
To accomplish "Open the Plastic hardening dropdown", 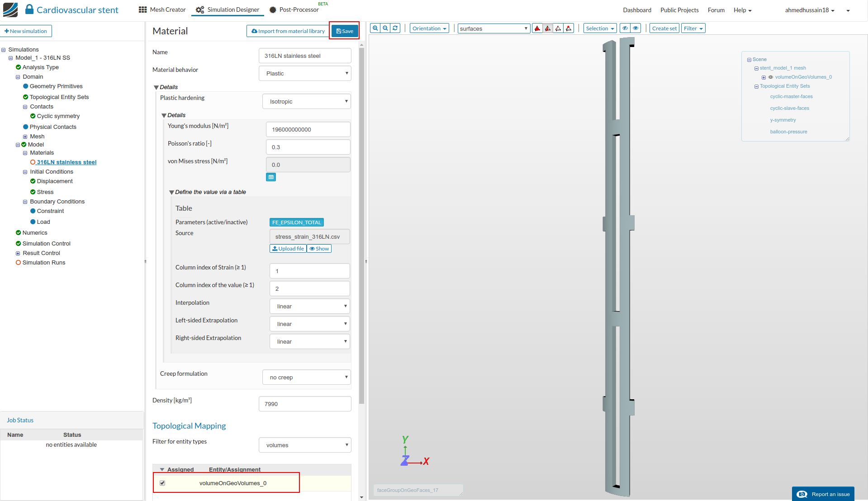I will click(x=307, y=101).
